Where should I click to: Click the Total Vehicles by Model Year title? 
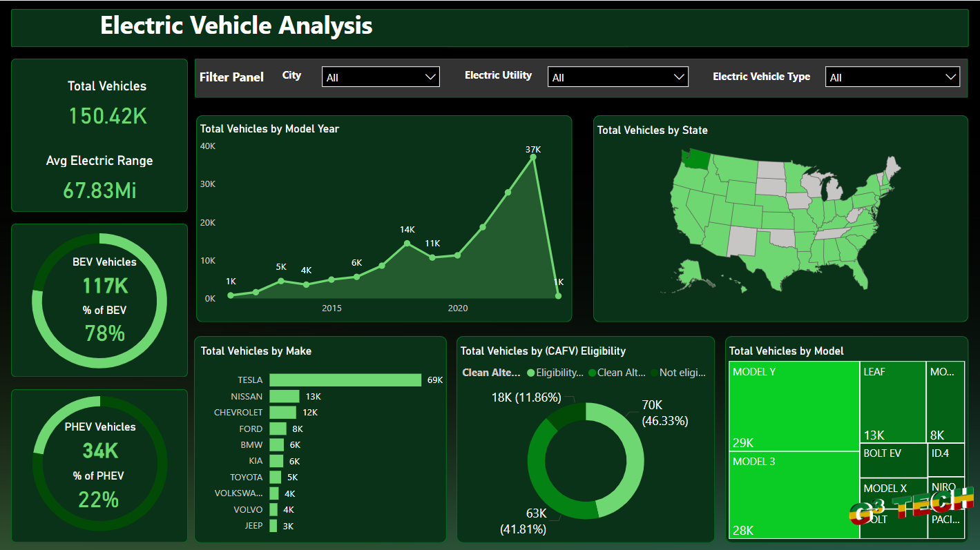(269, 128)
